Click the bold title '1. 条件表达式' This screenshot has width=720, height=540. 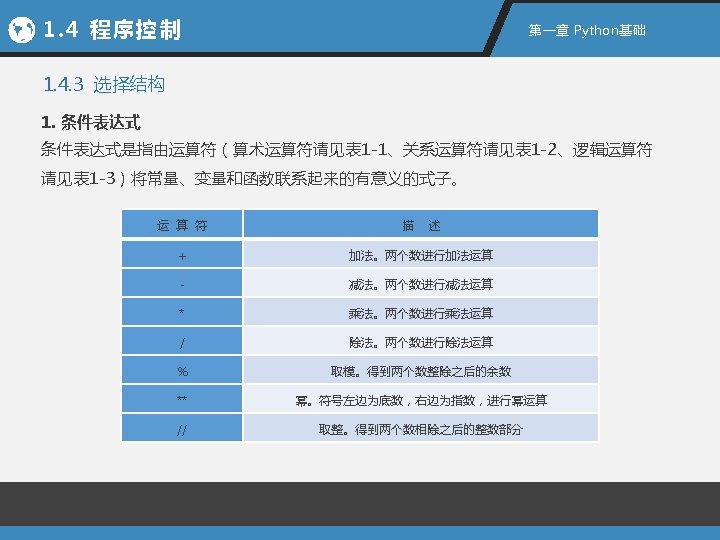point(90,123)
